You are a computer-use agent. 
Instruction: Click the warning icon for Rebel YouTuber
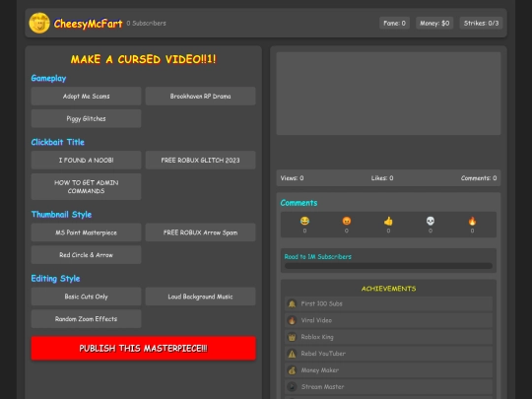pyautogui.click(x=292, y=354)
